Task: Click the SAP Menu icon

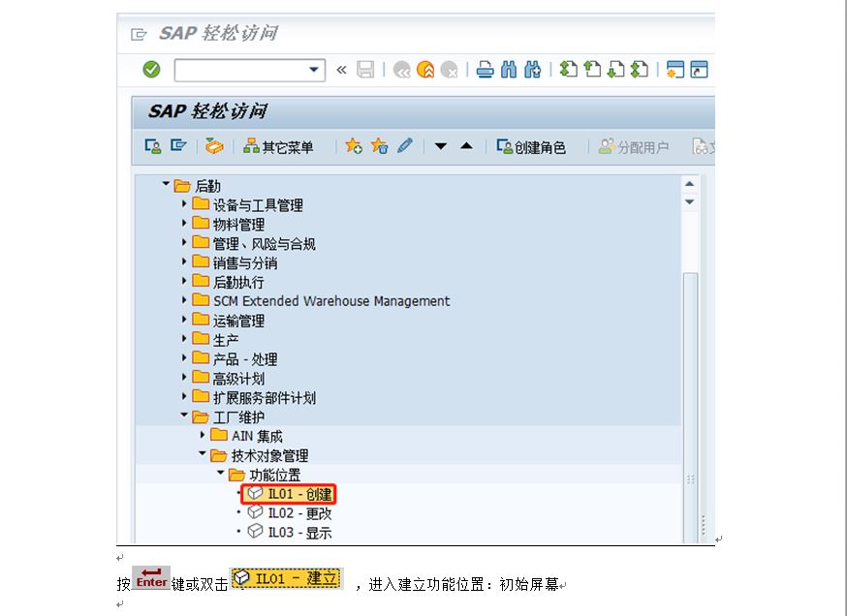Action: [x=178, y=145]
